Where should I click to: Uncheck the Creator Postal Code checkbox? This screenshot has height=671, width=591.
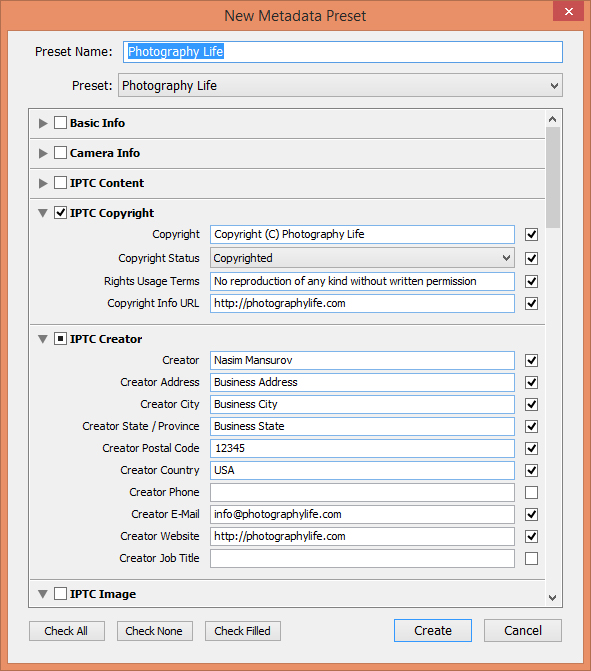pyautogui.click(x=532, y=448)
